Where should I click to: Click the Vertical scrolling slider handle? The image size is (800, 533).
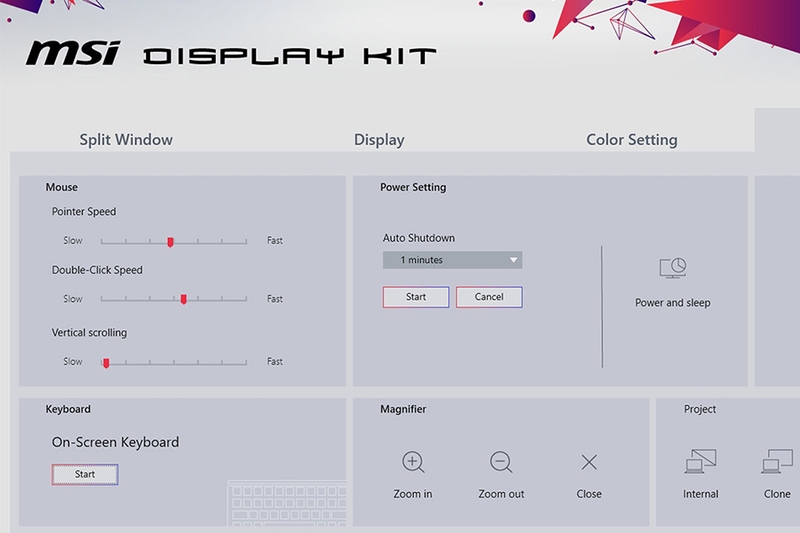point(106,363)
